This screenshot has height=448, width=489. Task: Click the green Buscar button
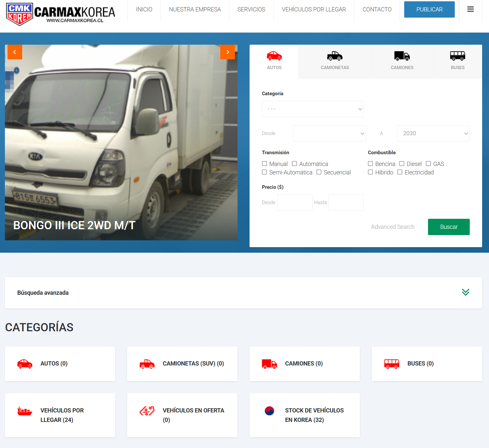(x=449, y=227)
